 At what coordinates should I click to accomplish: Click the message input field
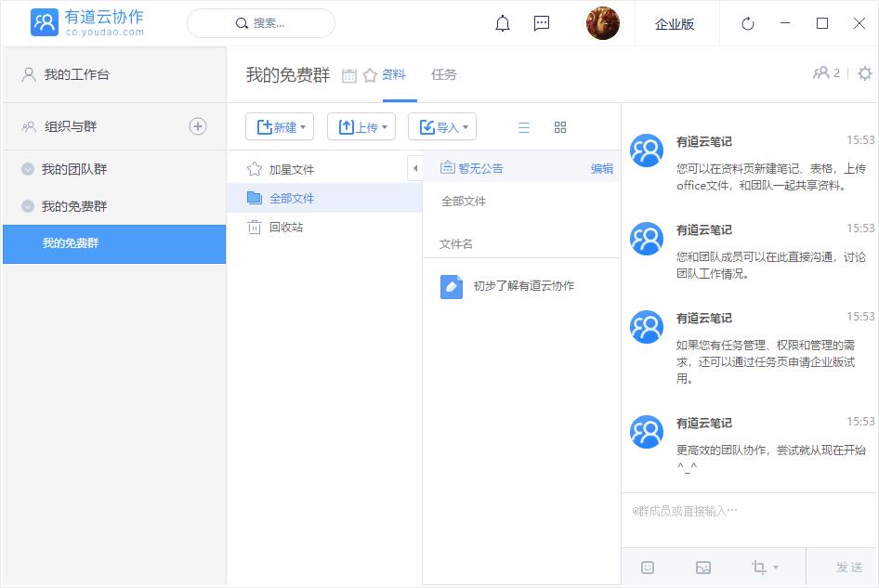tap(749, 518)
